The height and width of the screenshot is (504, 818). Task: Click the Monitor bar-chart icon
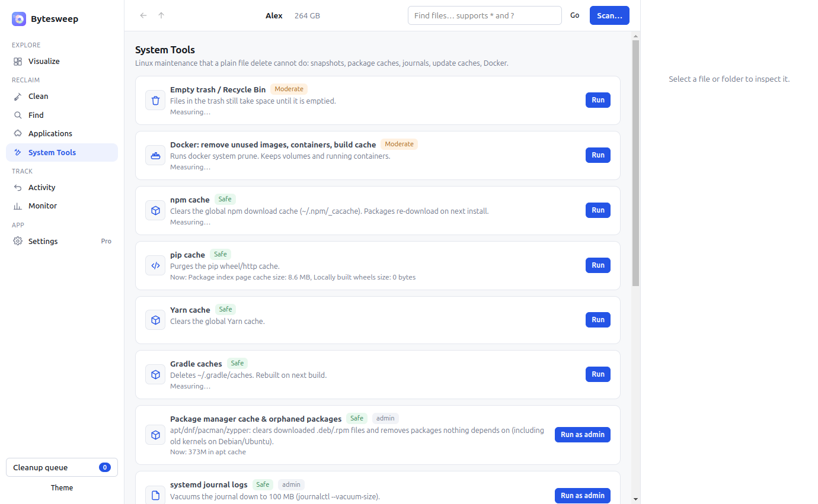pos(18,206)
